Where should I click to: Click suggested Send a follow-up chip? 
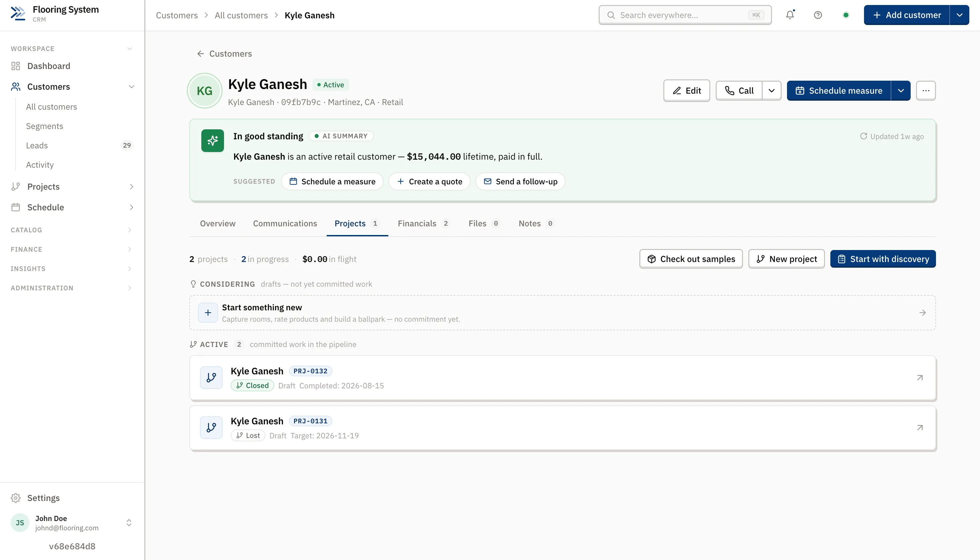[520, 182]
